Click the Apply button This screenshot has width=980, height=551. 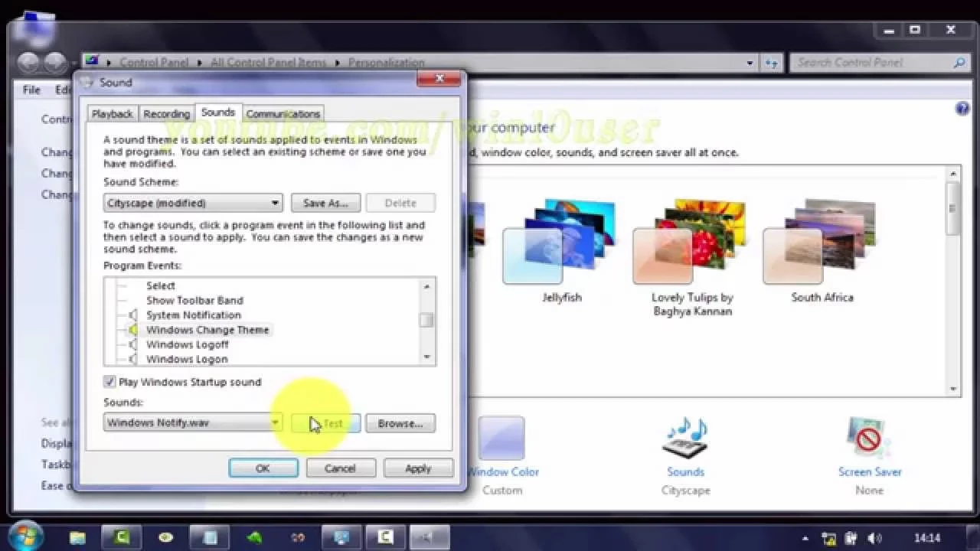tap(418, 468)
